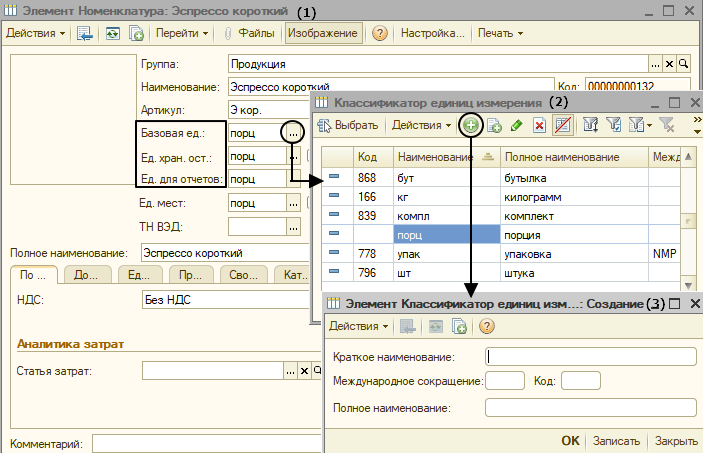Image resolution: width=703 pixels, height=453 pixels.
Task: Click the НДС field
Action: click(226, 300)
